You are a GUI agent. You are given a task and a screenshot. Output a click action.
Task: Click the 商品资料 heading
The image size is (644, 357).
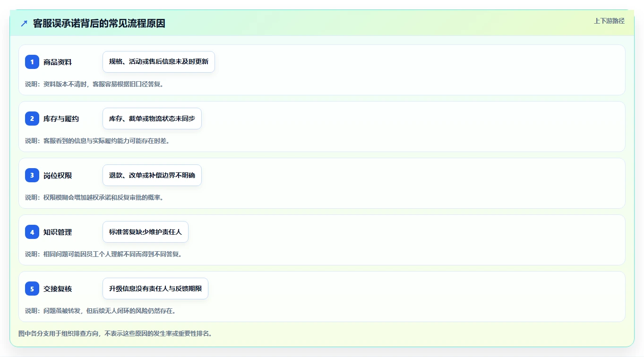tap(58, 62)
